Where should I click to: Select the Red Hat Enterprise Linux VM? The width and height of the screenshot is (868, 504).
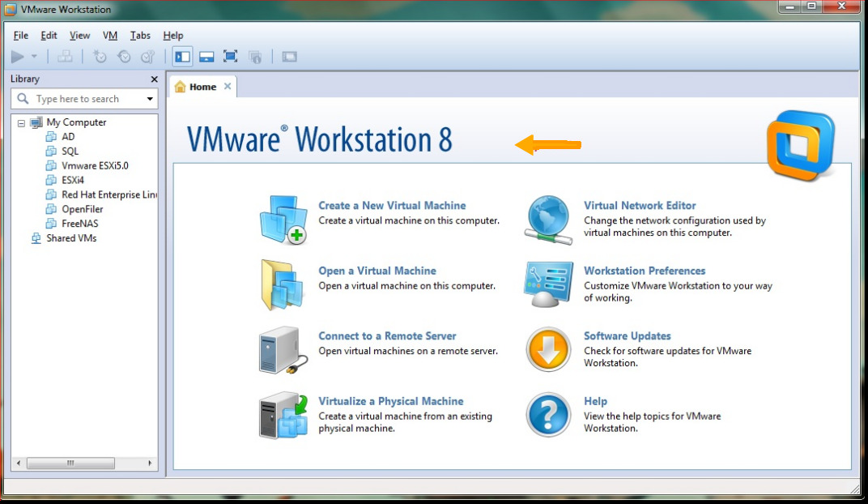click(x=109, y=194)
